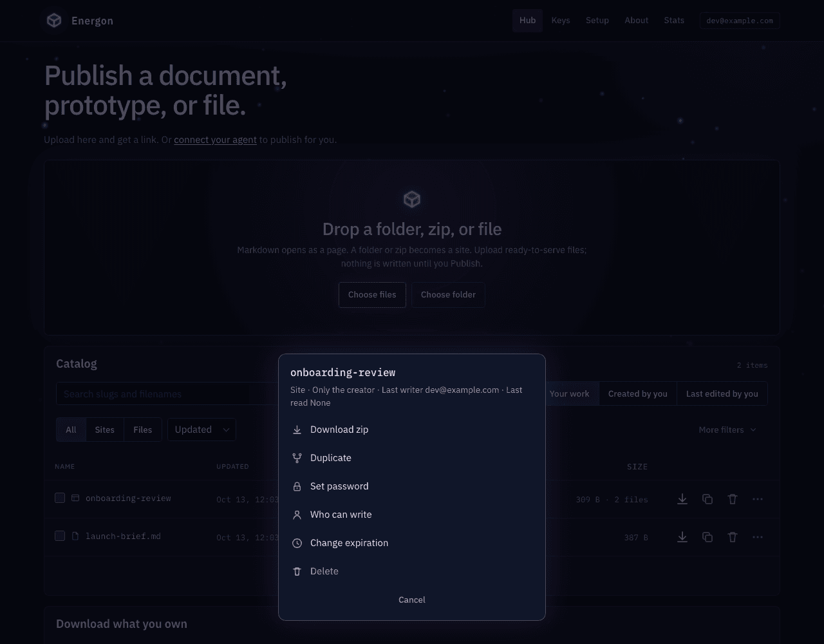
Task: Open the onboarding-review catalog entry
Action: pos(128,498)
